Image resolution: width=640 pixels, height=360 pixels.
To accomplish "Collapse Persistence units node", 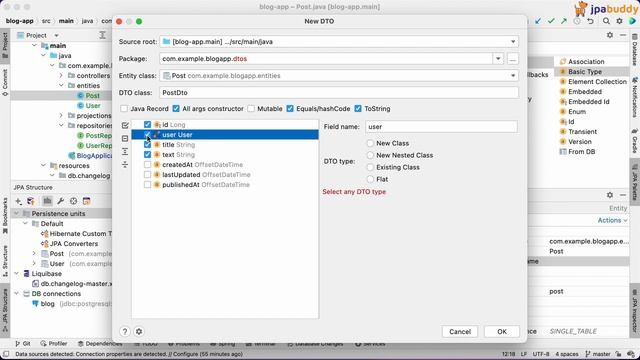I will pyautogui.click(x=17, y=213).
